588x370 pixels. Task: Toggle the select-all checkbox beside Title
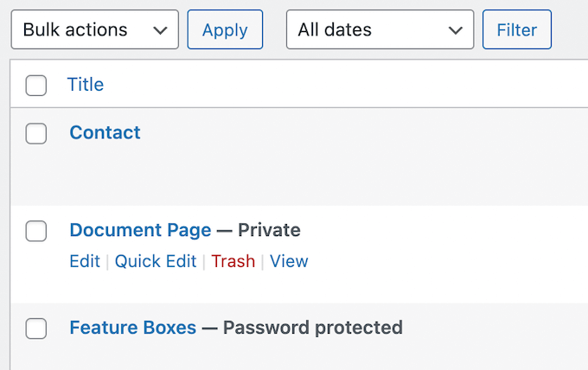coord(36,85)
